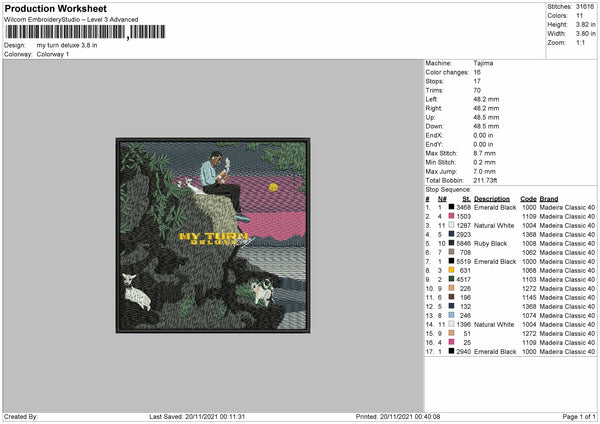This screenshot has width=600, height=424.
Task: Select the Trims value 70
Action: point(477,90)
